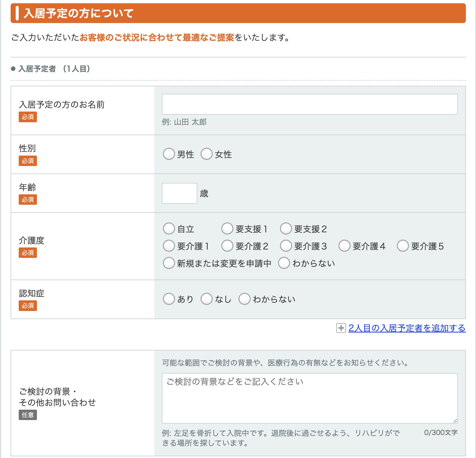Pick 要介護2 radio button
Viewport: 476px width, 458px height.
[227, 246]
